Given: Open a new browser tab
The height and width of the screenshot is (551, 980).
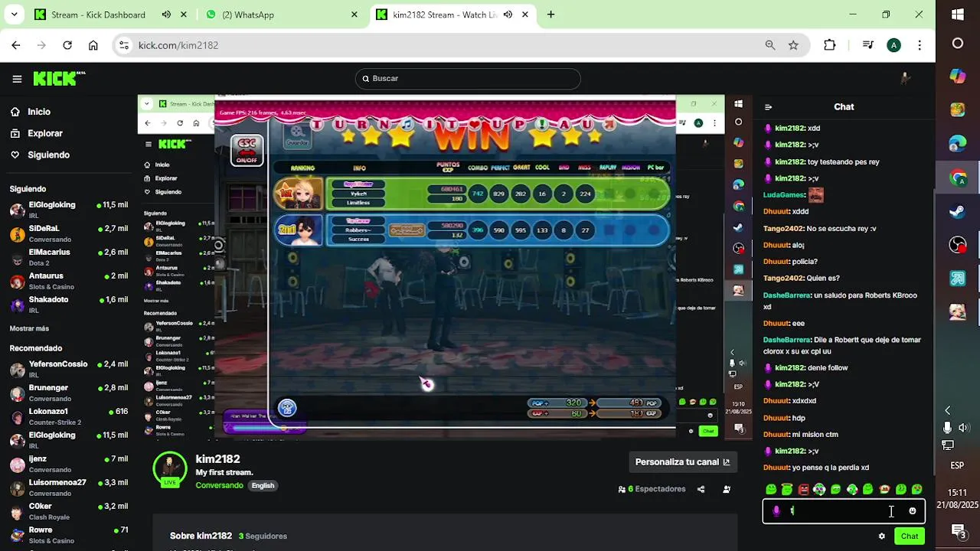Looking at the screenshot, I should coord(550,15).
